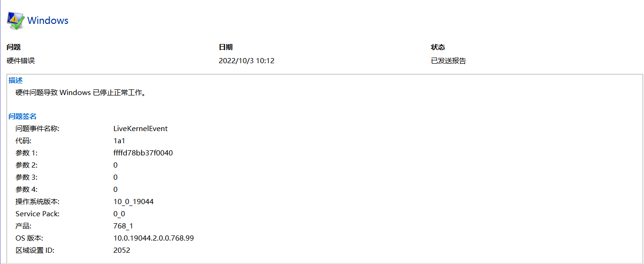
Task: Click the date 2022/10/3 10:12
Action: coord(246,61)
